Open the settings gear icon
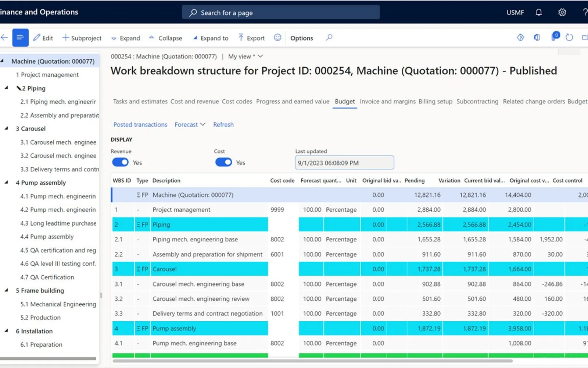This screenshot has height=368, width=588. pos(562,13)
